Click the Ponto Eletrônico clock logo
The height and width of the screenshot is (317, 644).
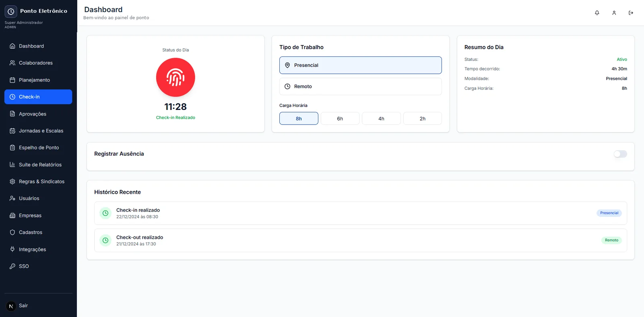[11, 11]
